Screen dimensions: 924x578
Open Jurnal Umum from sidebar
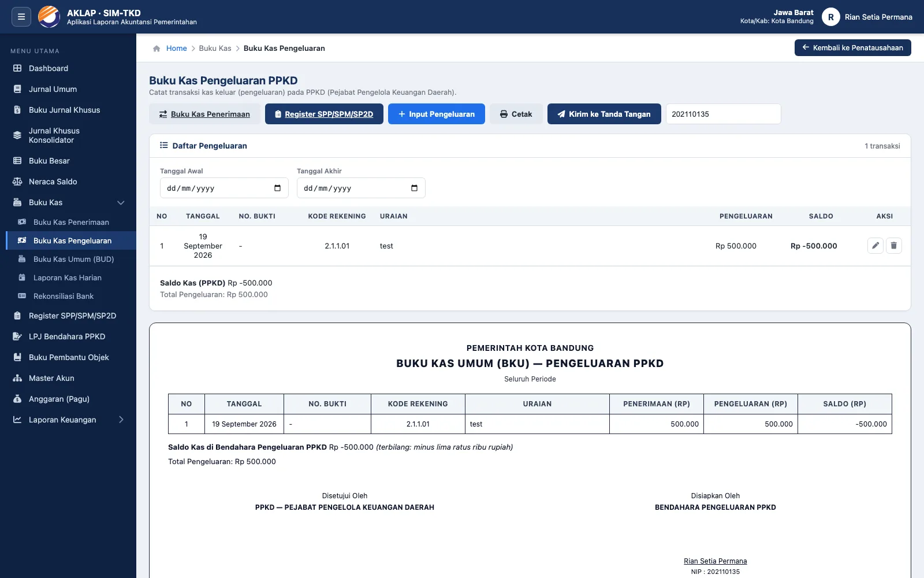click(x=68, y=89)
